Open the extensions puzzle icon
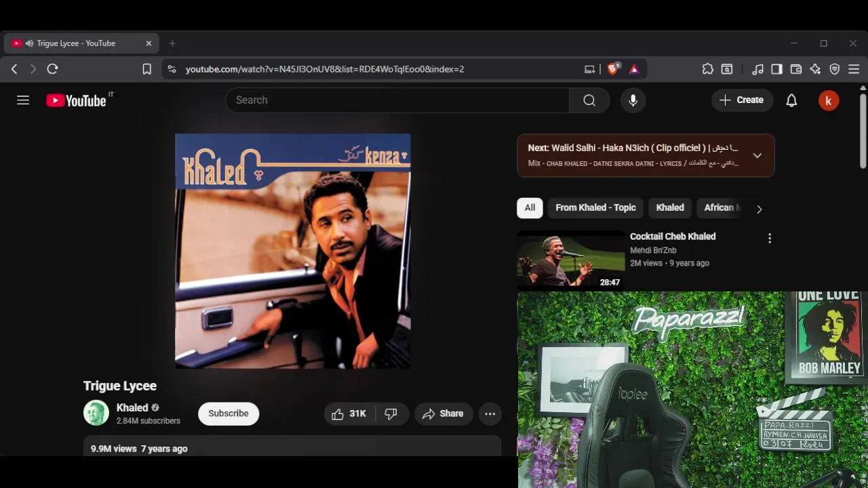Screen dimensions: 868x488 pos(707,69)
